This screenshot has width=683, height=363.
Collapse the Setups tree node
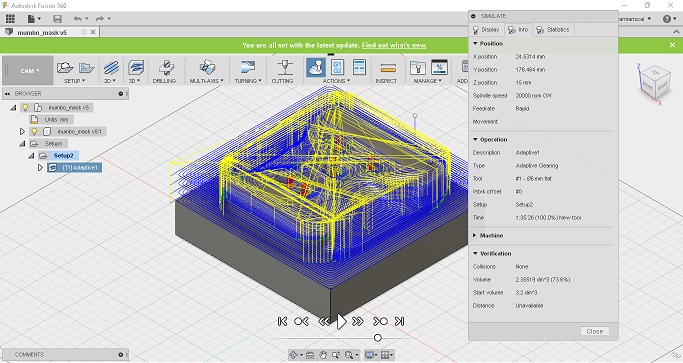coord(22,143)
